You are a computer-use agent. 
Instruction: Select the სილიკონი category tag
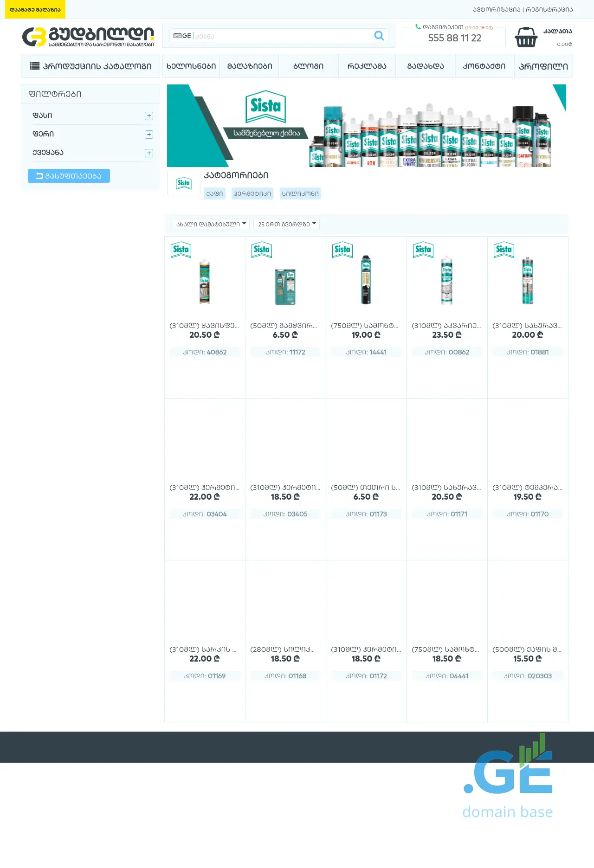pyautogui.click(x=300, y=193)
